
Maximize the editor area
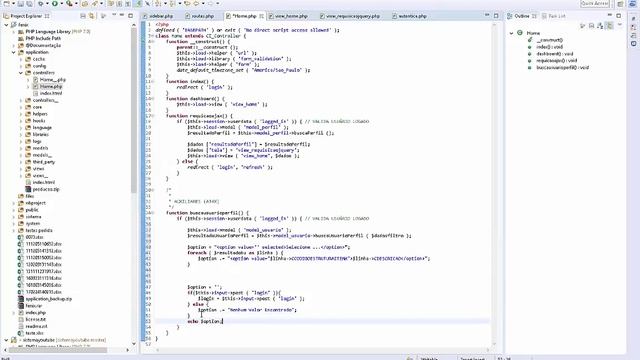(496, 16)
